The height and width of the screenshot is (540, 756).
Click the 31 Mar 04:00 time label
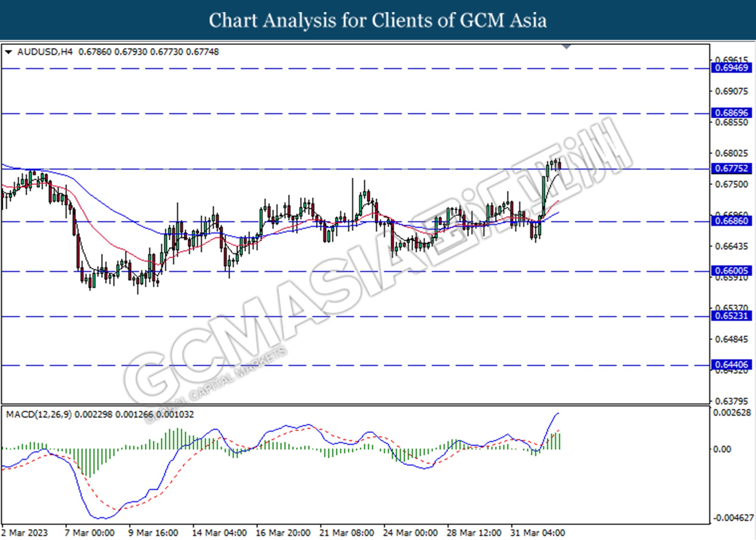pyautogui.click(x=538, y=533)
